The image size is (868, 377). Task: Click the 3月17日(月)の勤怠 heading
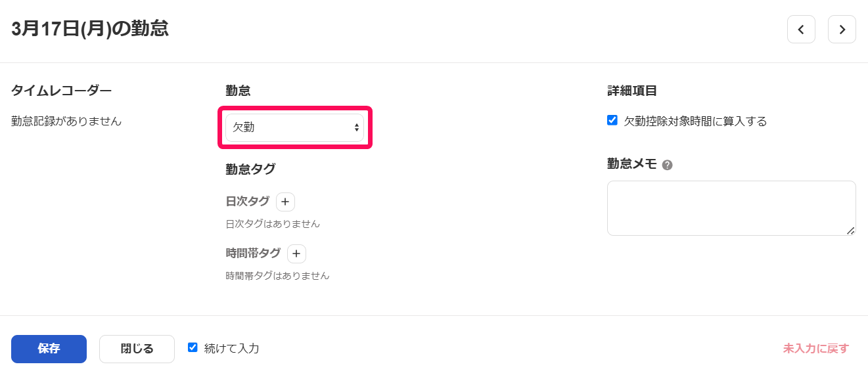90,29
